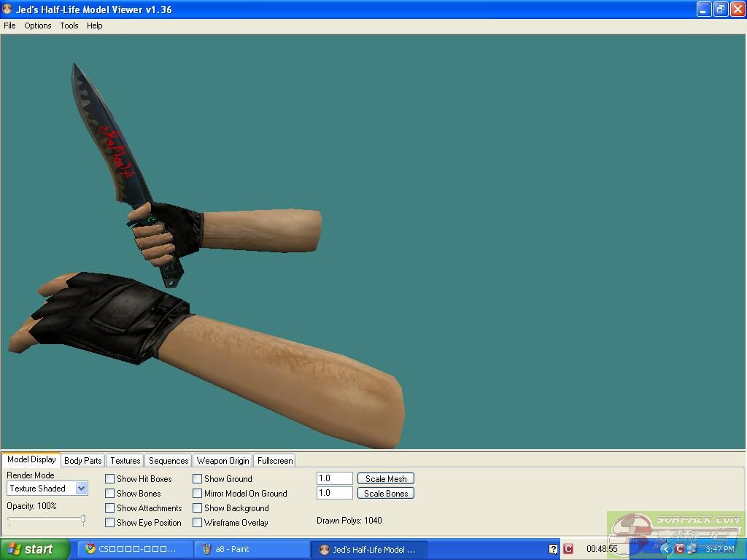Click the red C recorder icon beside the timer
Viewport: 747px width, 560px height.
click(568, 549)
